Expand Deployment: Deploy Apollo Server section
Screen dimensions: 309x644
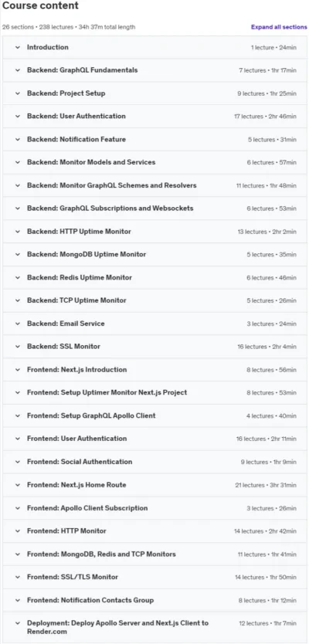point(155,627)
